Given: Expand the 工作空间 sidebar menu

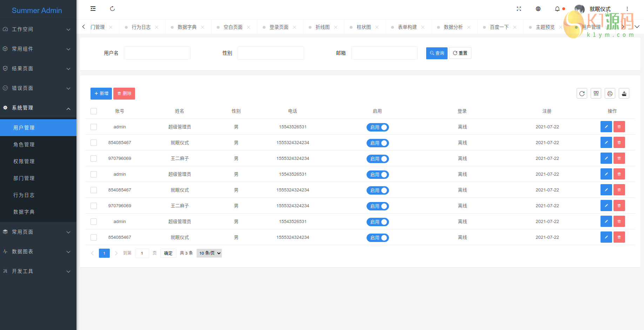Looking at the screenshot, I should coord(38,29).
